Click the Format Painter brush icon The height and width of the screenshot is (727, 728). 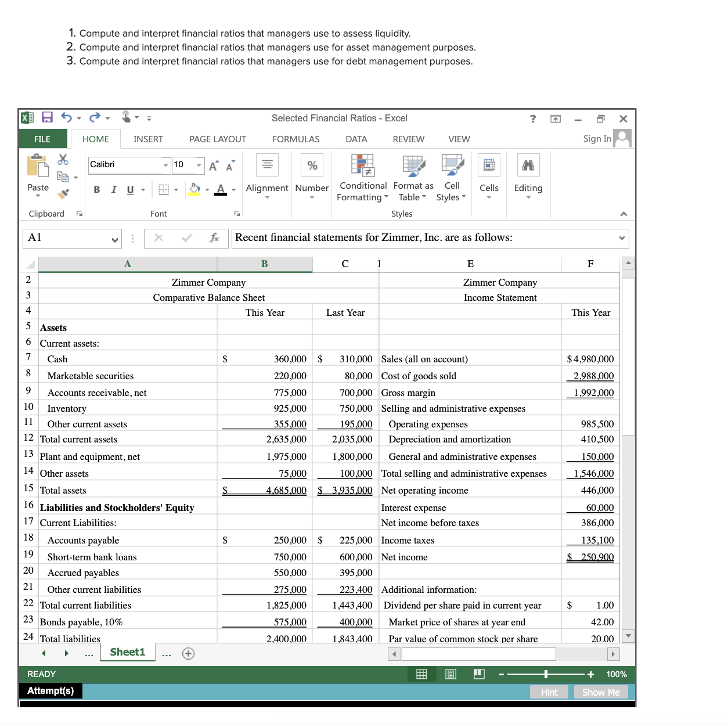point(64,193)
